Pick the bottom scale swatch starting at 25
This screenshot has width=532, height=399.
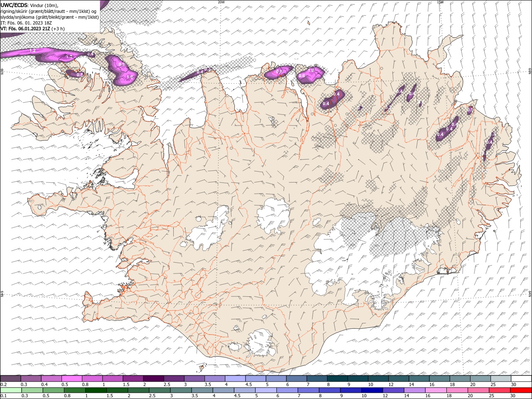tap(500, 390)
